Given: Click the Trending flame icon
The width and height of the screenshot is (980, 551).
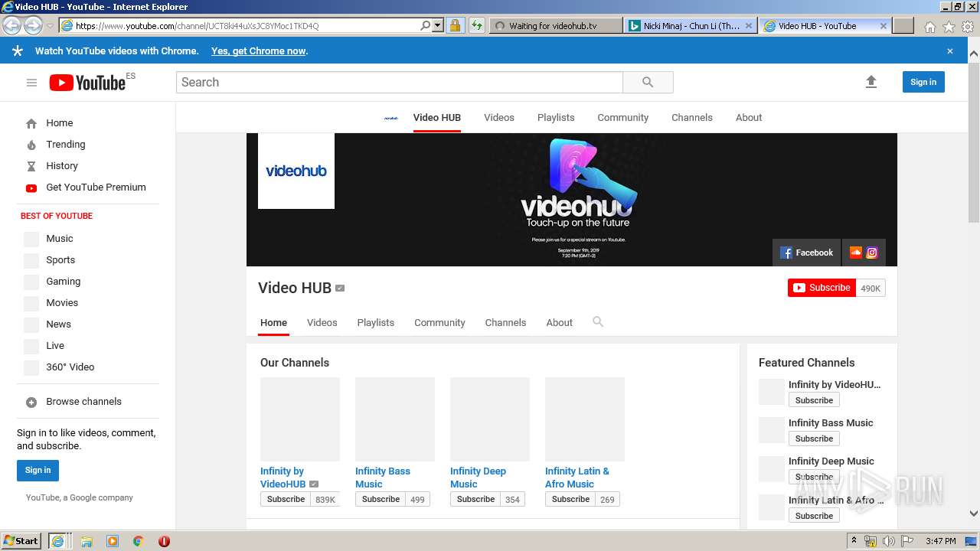Looking at the screenshot, I should click(31, 145).
